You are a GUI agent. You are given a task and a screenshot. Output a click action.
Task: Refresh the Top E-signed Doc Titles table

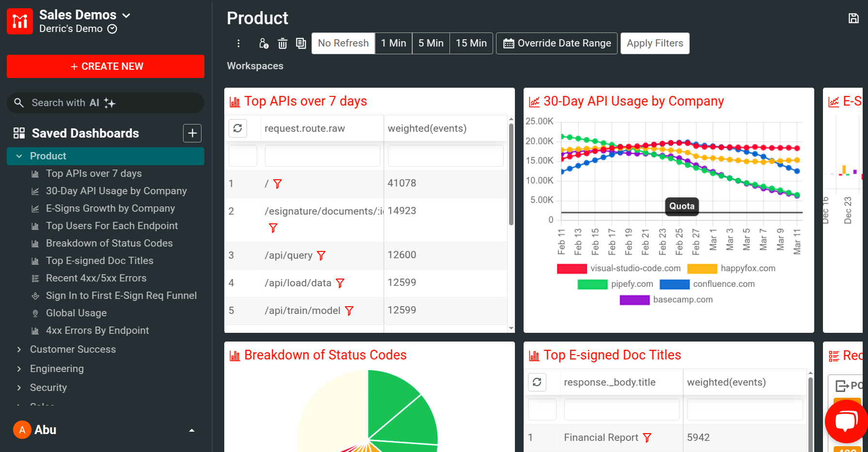point(537,382)
